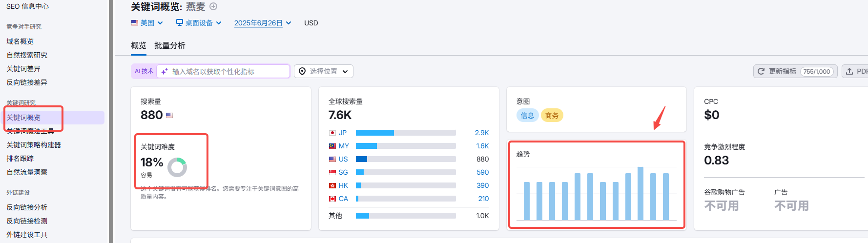Open the 选择位置 location dropdown
Image resolution: width=868 pixels, height=243 pixels.
pyautogui.click(x=324, y=71)
